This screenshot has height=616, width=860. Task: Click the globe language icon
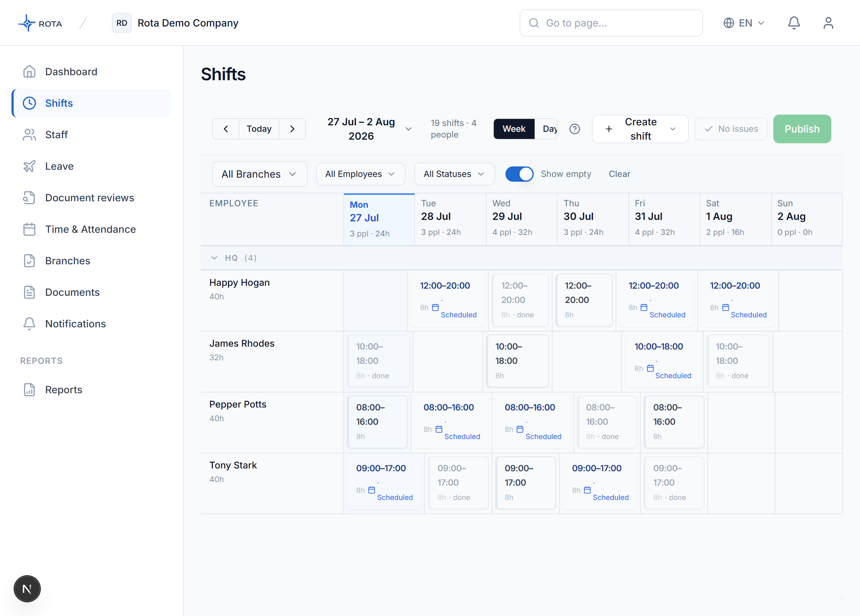[728, 23]
